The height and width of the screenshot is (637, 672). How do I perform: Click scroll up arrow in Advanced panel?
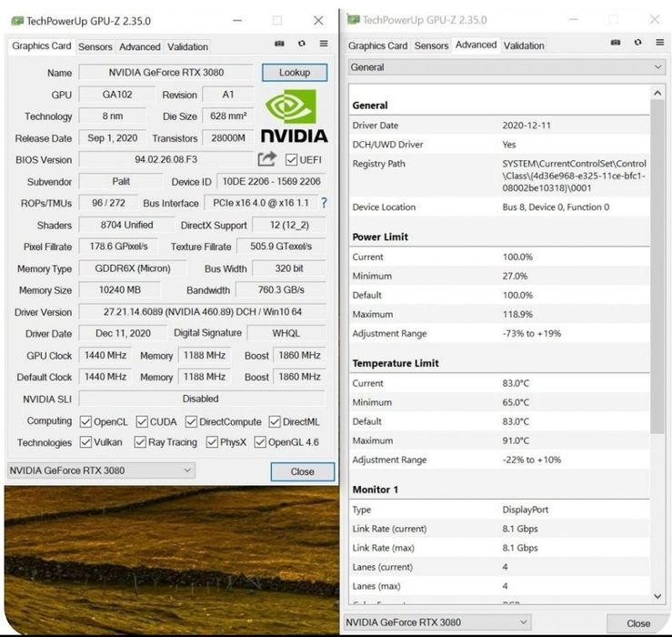click(657, 93)
